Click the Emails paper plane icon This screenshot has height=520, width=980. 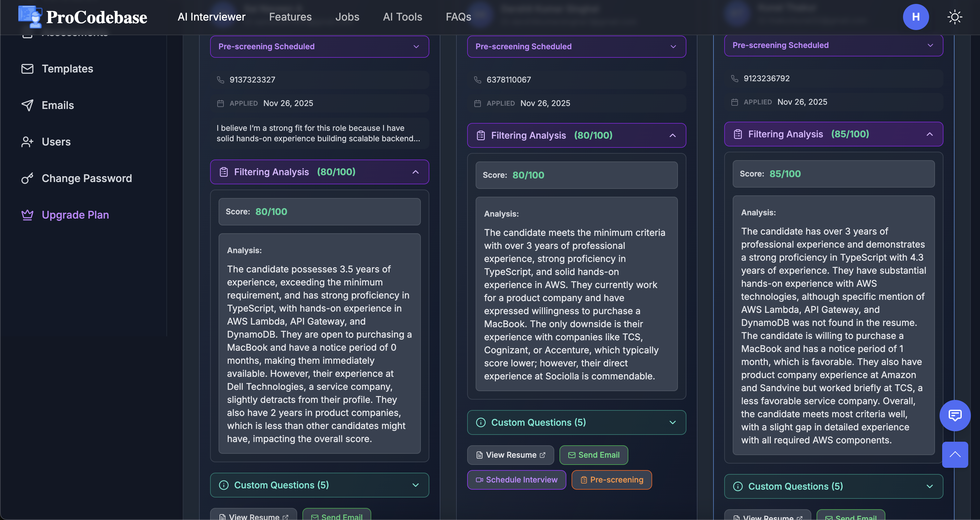pos(27,105)
